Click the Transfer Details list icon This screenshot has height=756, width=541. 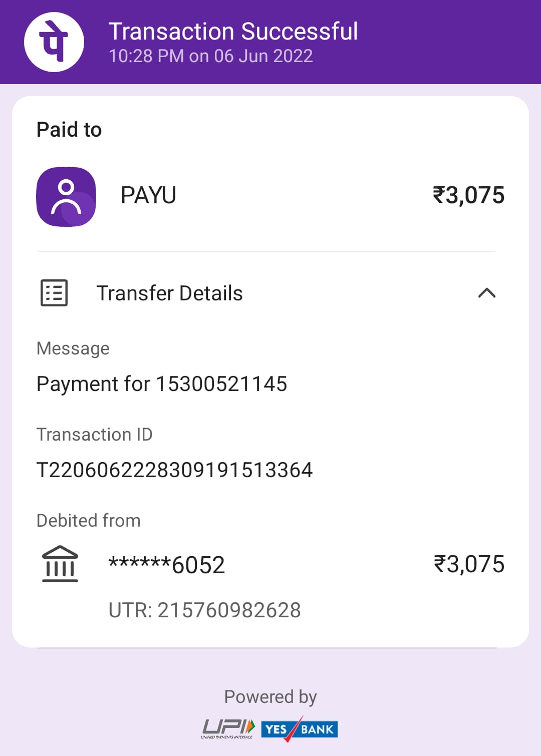(54, 293)
